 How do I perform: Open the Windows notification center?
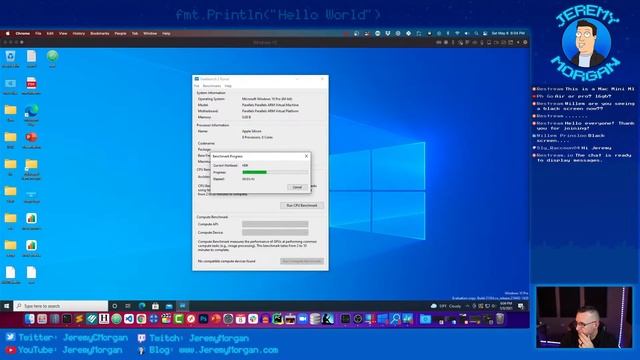521,306
